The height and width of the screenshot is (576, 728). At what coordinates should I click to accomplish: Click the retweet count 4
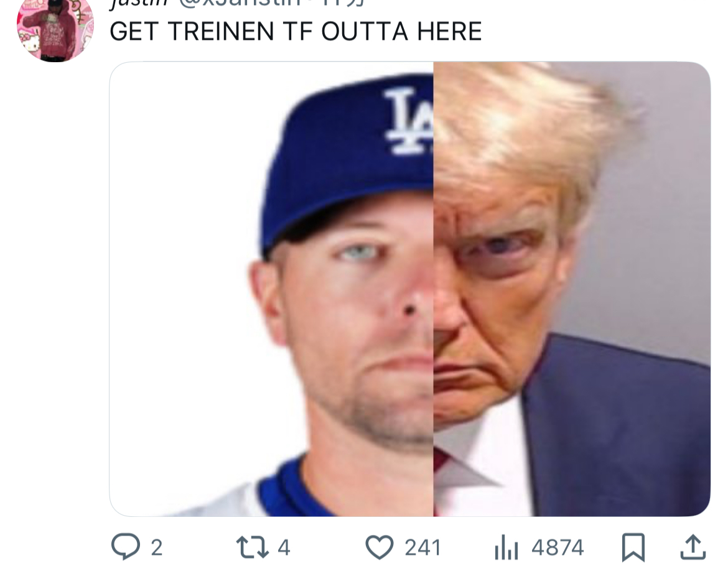[284, 547]
